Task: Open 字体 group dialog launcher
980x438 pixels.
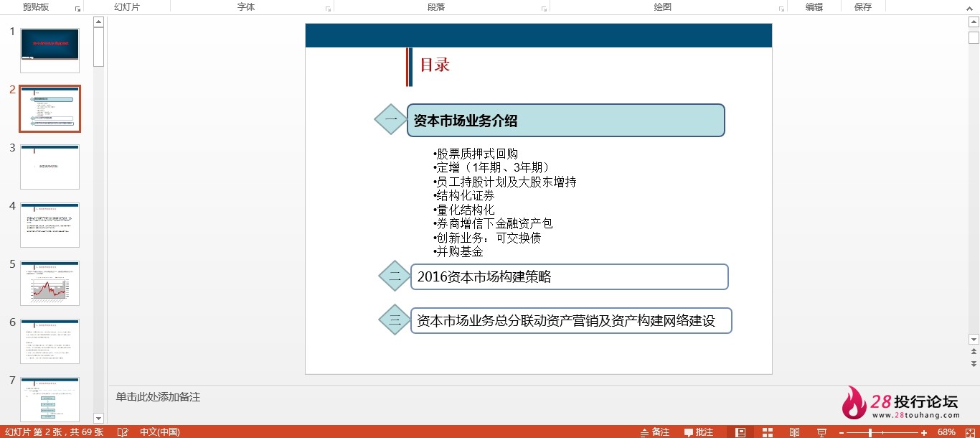Action: click(x=328, y=9)
